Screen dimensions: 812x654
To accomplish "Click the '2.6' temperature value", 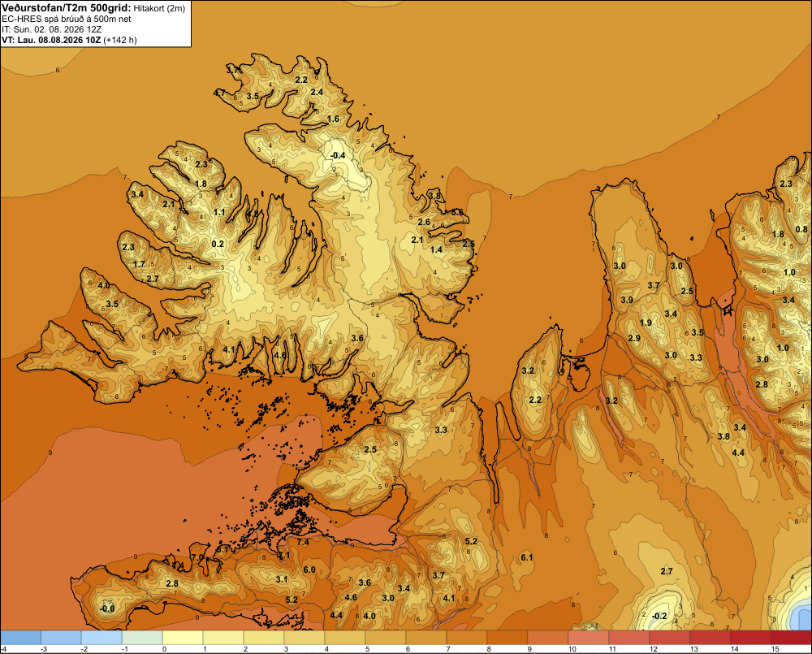I will (424, 223).
